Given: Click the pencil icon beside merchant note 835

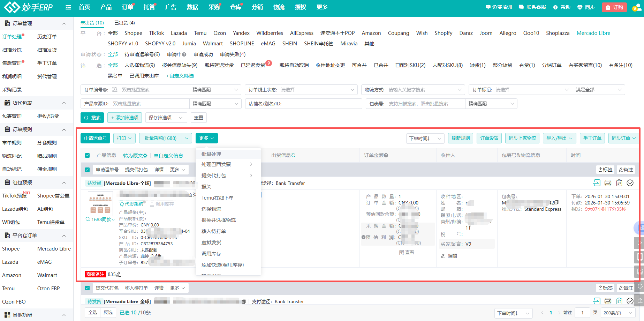Looking at the screenshot, I should pos(119,275).
